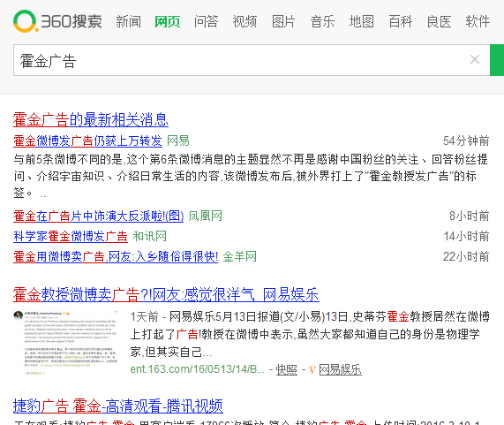Click the Weibo post thumbnail image

click(x=66, y=342)
